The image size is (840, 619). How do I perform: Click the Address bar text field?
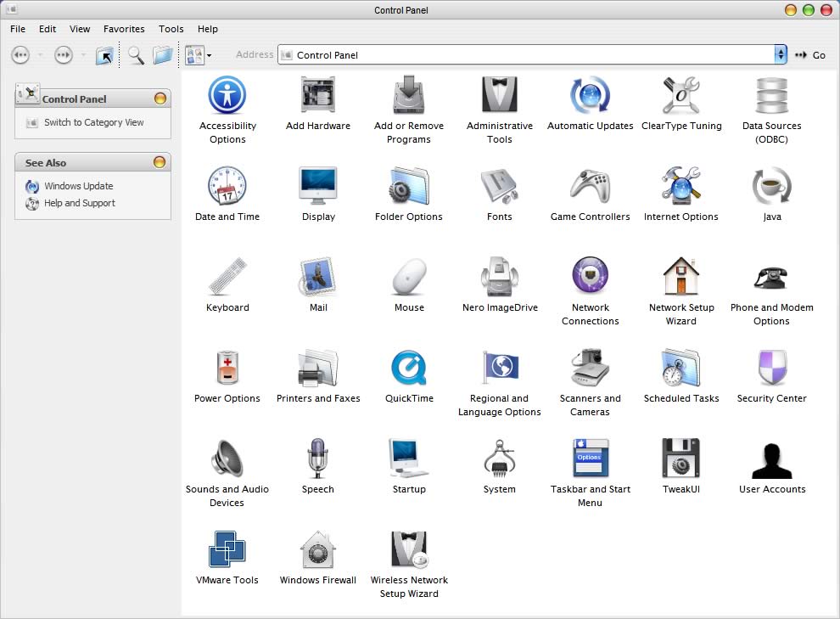point(526,54)
